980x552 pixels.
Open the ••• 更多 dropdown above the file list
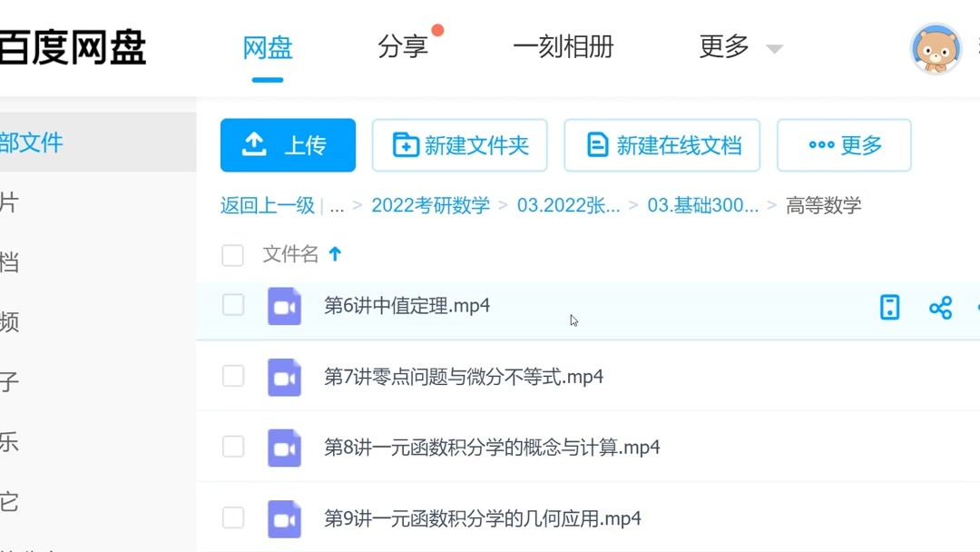843,144
